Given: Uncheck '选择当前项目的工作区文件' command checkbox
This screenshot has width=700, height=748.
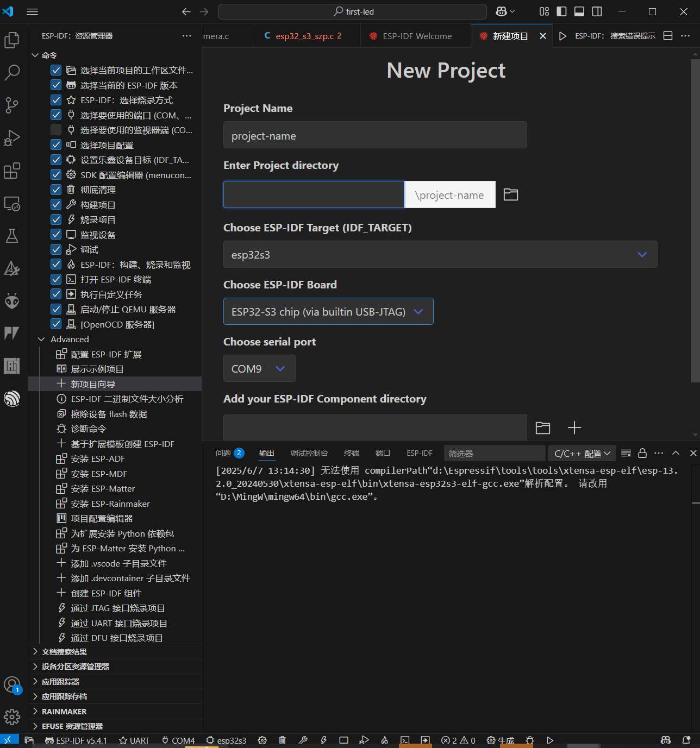Looking at the screenshot, I should 56,70.
